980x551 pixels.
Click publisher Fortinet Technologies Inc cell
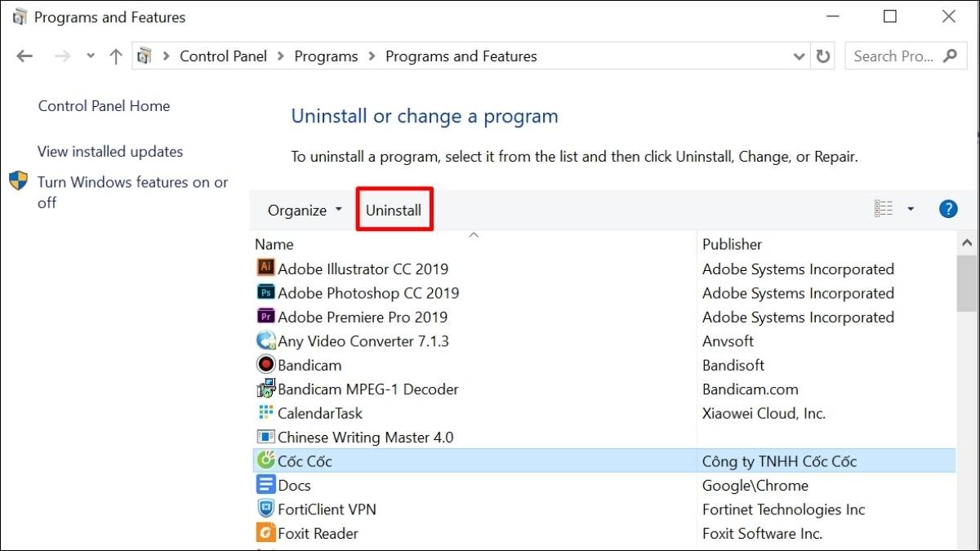pos(783,509)
